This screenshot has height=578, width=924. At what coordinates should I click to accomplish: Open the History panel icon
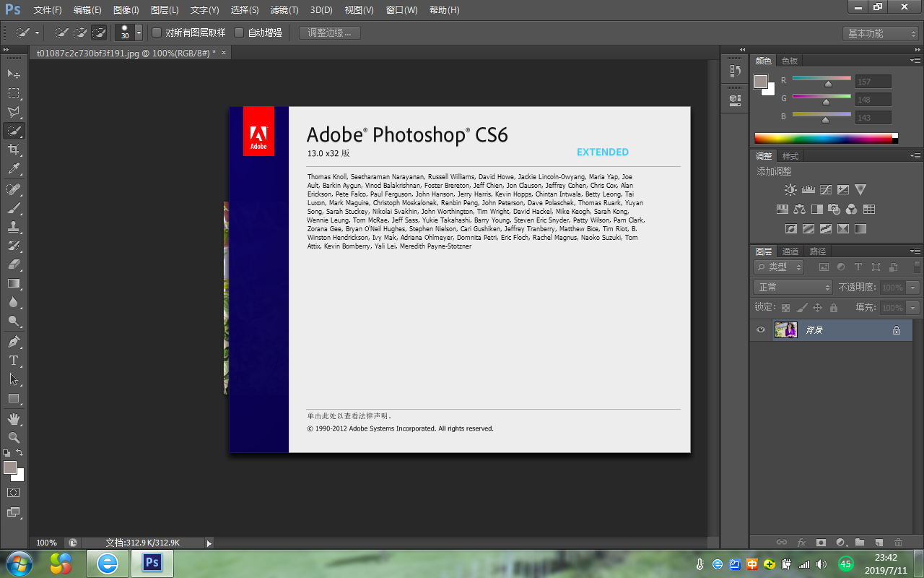736,71
